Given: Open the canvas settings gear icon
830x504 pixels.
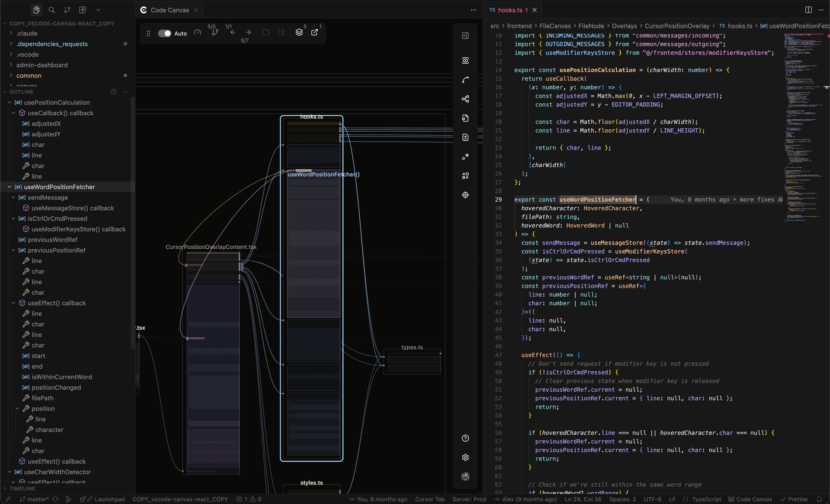Looking at the screenshot, I should (465, 457).
